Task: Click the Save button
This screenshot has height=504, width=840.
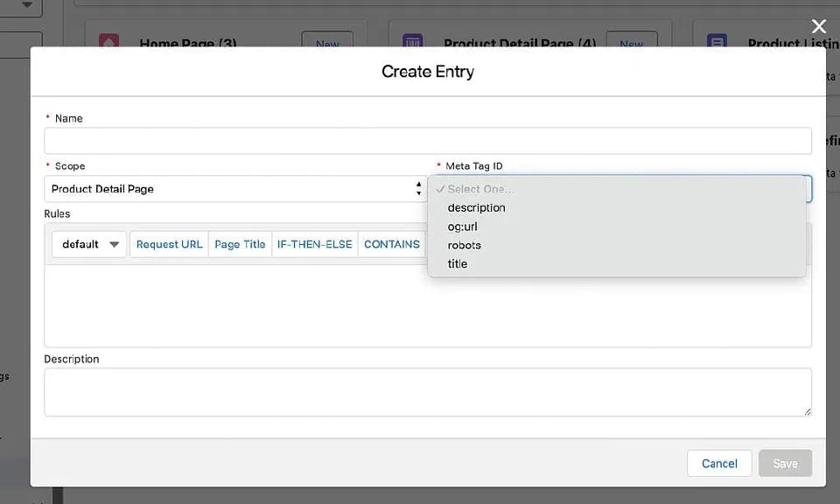Action: tap(785, 463)
